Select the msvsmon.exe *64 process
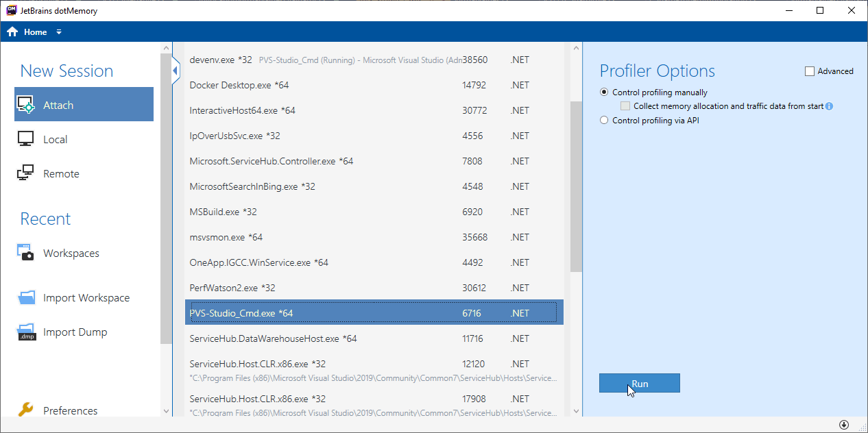 (374, 237)
